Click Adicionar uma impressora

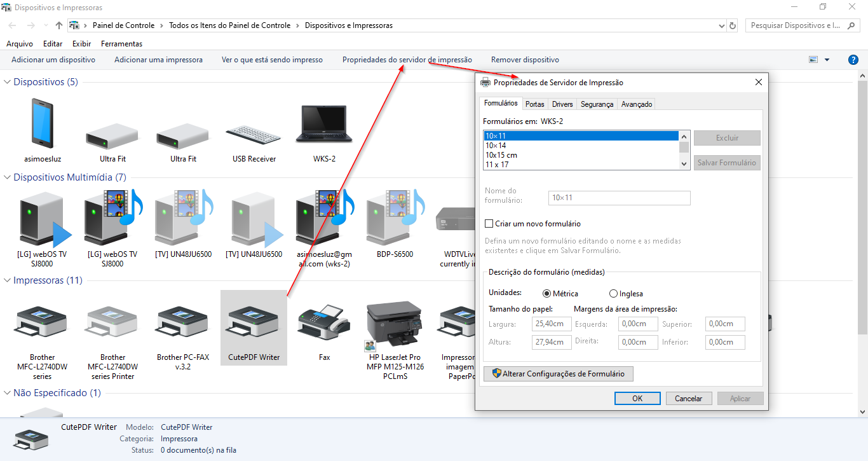158,60
